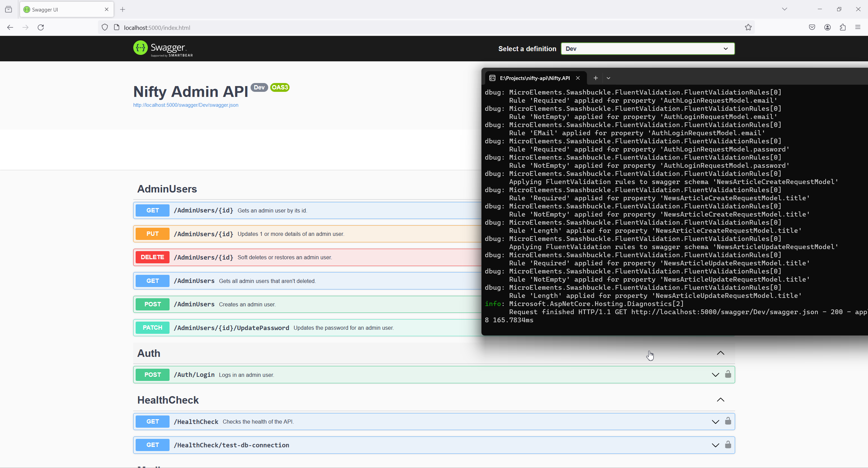Click the lock icon on /HealthCheck row
Viewport: 868px width, 468px height.
pyautogui.click(x=728, y=421)
